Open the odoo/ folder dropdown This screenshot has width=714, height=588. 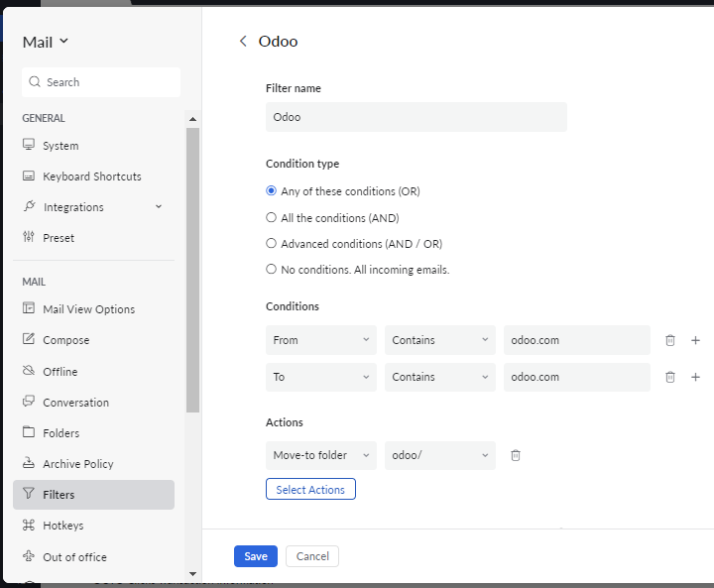[440, 455]
